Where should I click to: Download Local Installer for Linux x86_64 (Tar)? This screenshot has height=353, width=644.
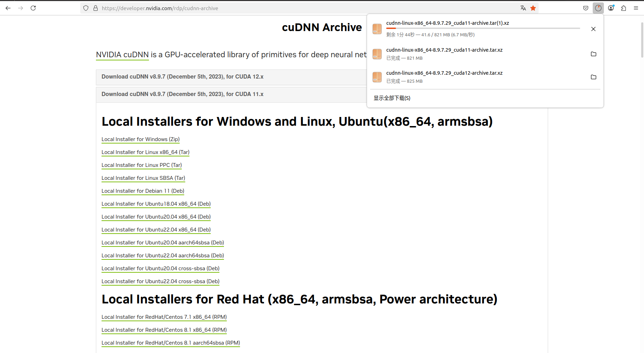[145, 152]
